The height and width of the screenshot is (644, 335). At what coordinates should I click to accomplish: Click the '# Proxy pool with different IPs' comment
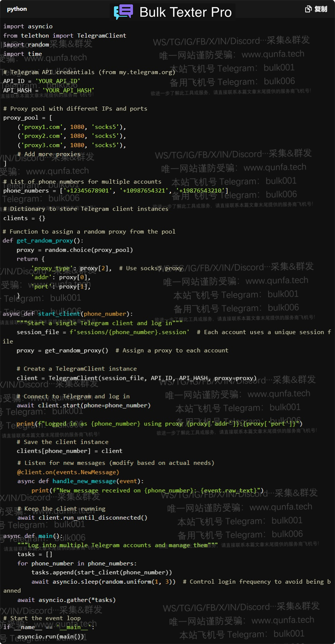(75, 109)
